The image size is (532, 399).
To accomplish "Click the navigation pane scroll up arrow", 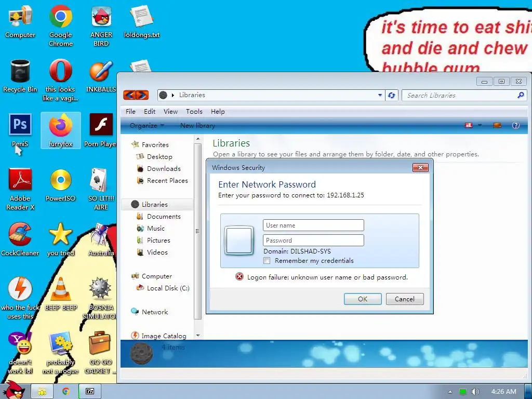I will pos(198,139).
